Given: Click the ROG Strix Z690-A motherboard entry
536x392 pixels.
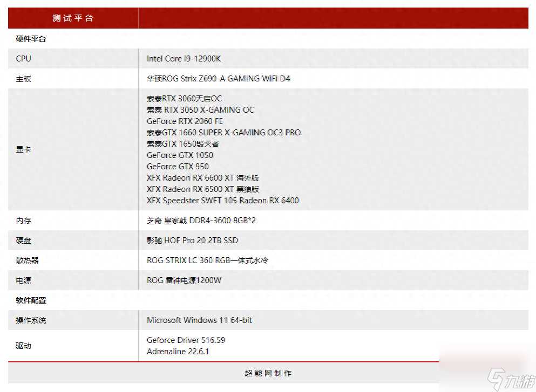Looking at the screenshot, I should pos(218,79).
